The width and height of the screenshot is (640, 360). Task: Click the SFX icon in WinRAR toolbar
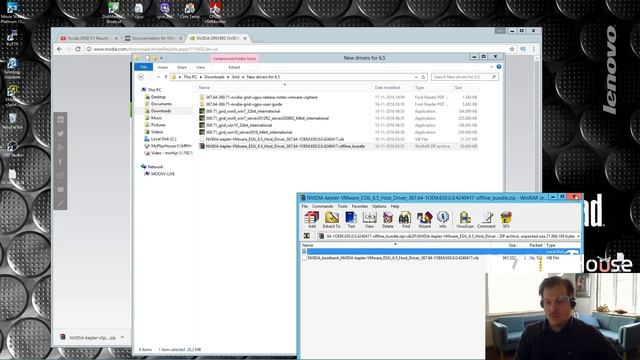[x=506, y=220]
